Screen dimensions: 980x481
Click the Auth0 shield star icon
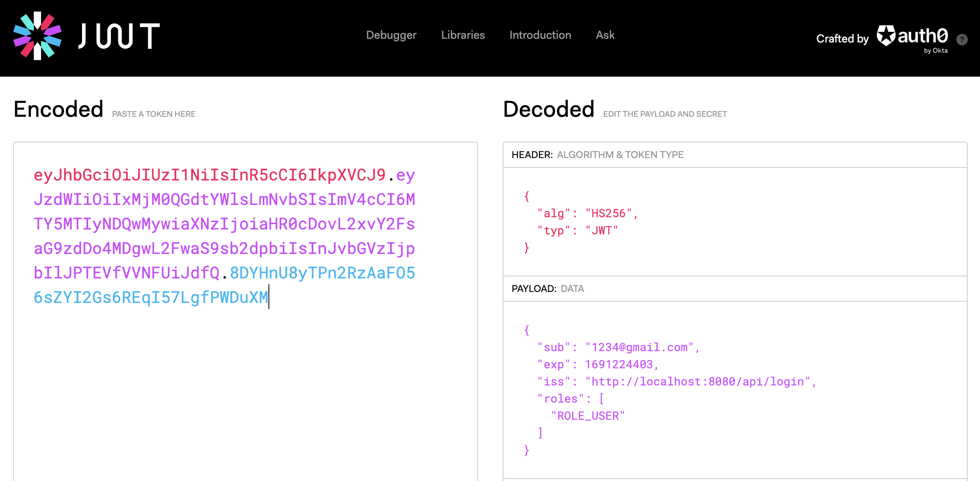point(886,36)
